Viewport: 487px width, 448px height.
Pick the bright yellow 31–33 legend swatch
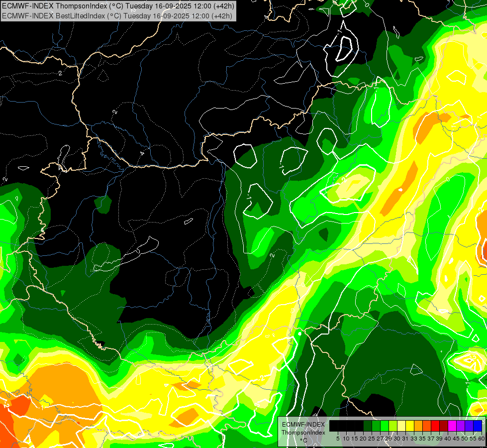point(410,426)
